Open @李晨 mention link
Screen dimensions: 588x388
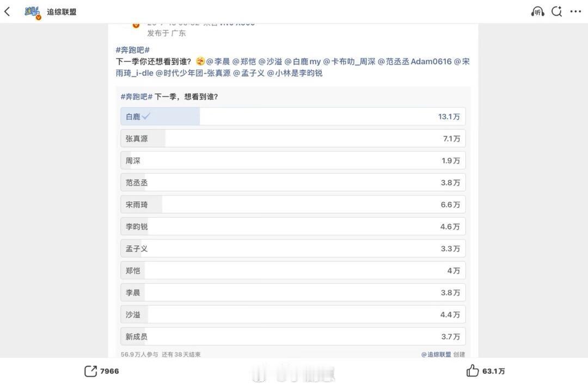click(218, 61)
